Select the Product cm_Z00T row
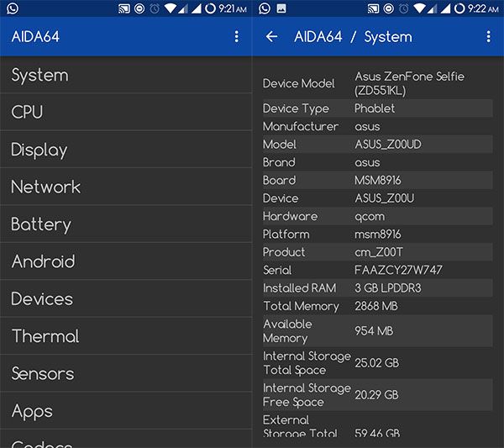The width and height of the screenshot is (504, 448). pyautogui.click(x=378, y=252)
